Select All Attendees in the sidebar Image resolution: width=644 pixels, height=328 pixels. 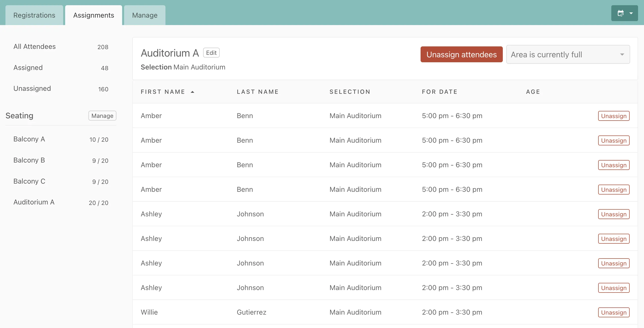click(34, 47)
